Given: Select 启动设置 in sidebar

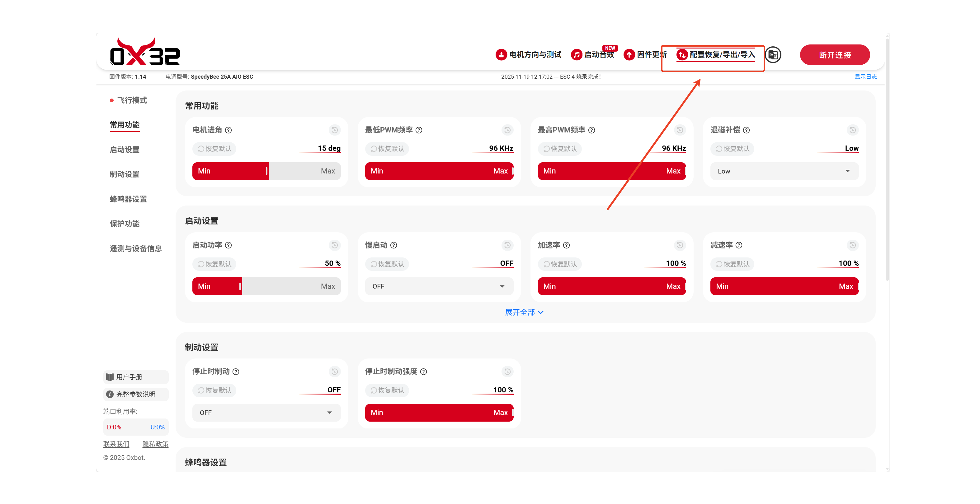Looking at the screenshot, I should [125, 149].
